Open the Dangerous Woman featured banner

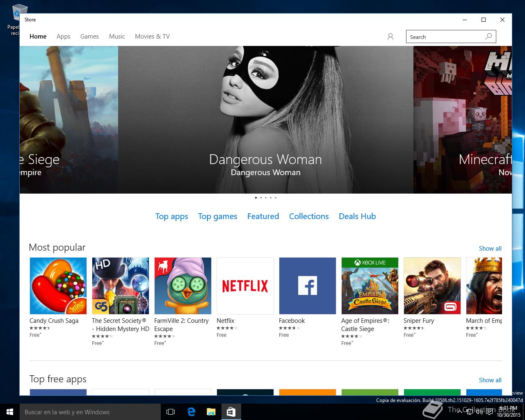click(x=266, y=120)
